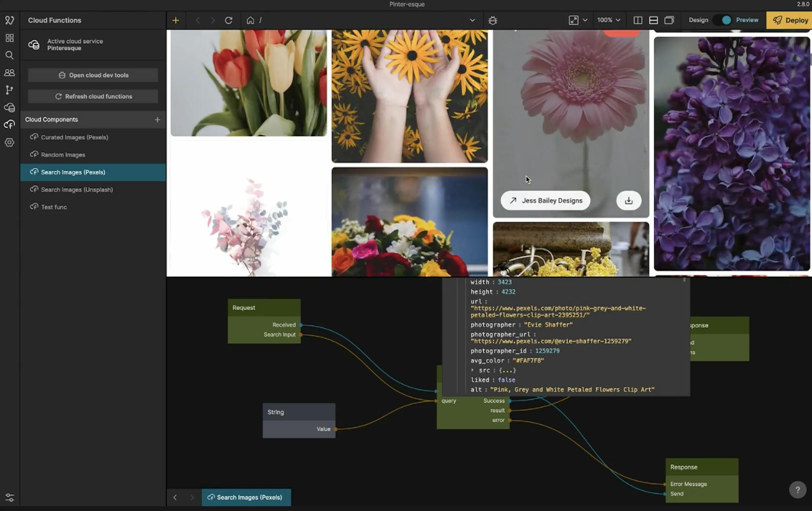The image size is (812, 511).
Task: Click the search icon in left sidebar
Action: point(9,55)
